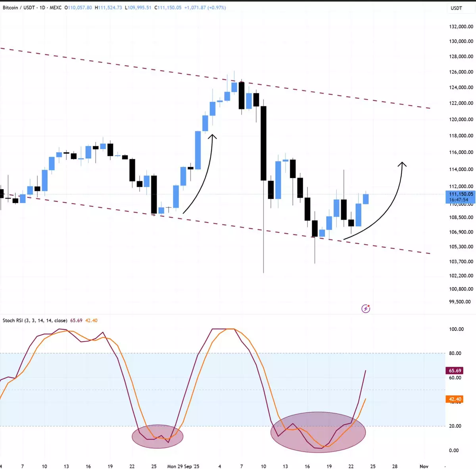Click the 'Mon 29 Sep '25' date label
The height and width of the screenshot is (469, 476).
183,466
